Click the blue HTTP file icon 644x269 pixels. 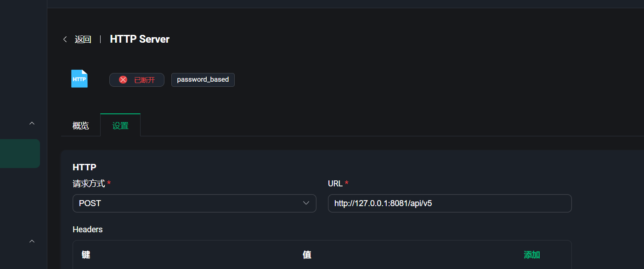coord(79,79)
